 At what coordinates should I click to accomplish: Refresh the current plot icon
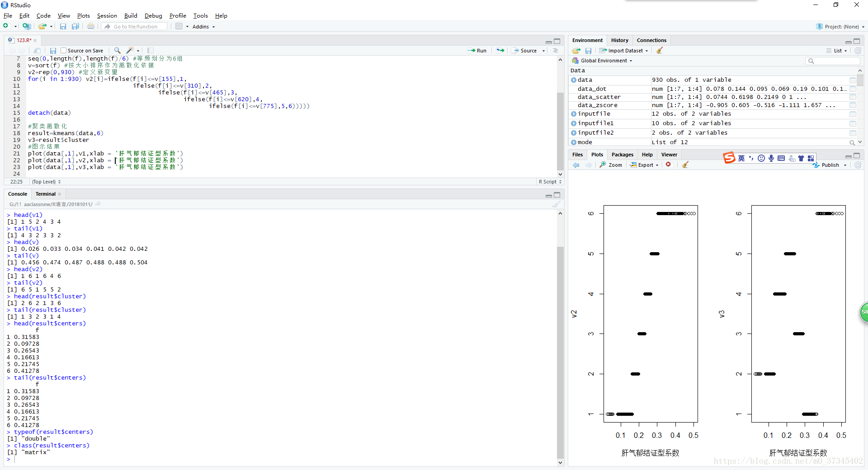[858, 165]
